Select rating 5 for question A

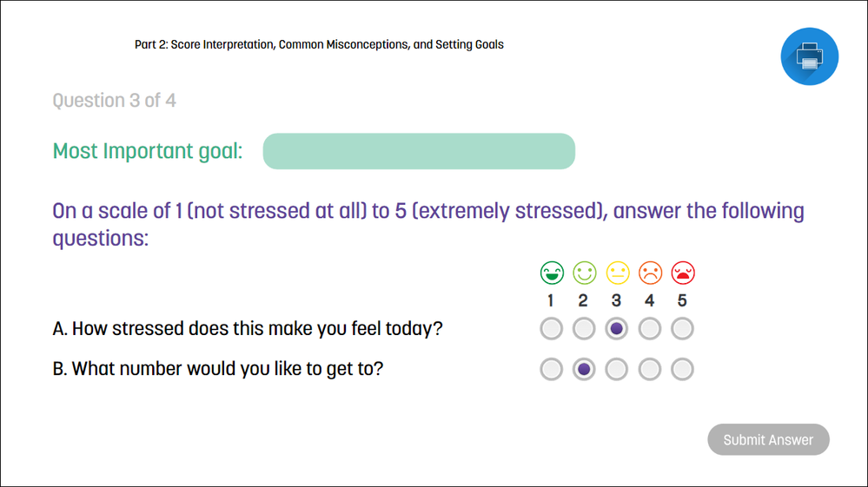(683, 329)
